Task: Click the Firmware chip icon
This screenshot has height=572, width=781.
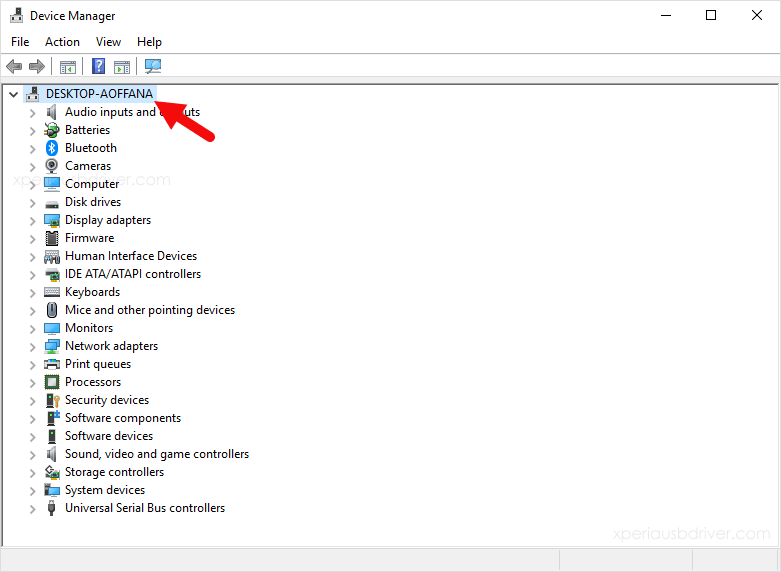Action: [52, 238]
